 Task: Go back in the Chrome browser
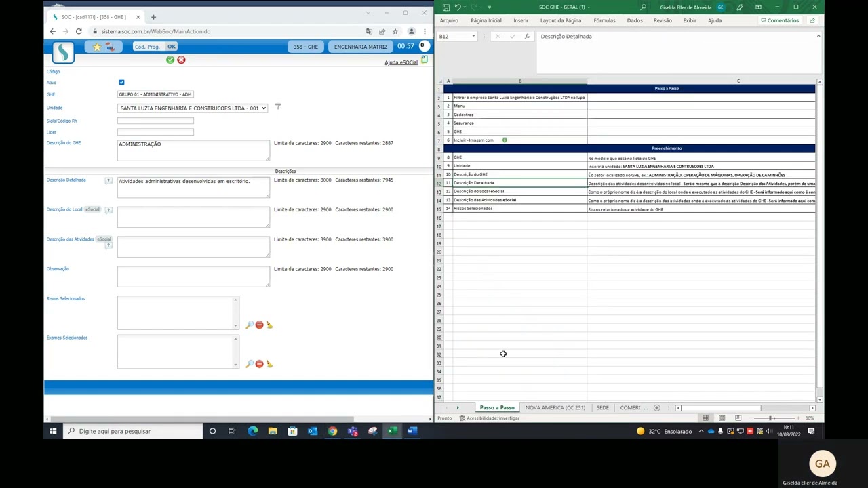point(53,31)
